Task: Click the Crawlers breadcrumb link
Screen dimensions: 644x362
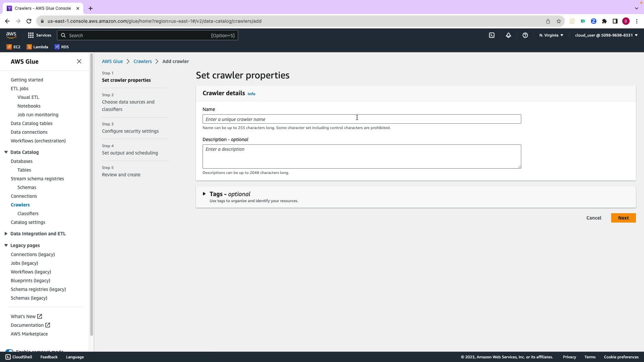Action: click(143, 61)
